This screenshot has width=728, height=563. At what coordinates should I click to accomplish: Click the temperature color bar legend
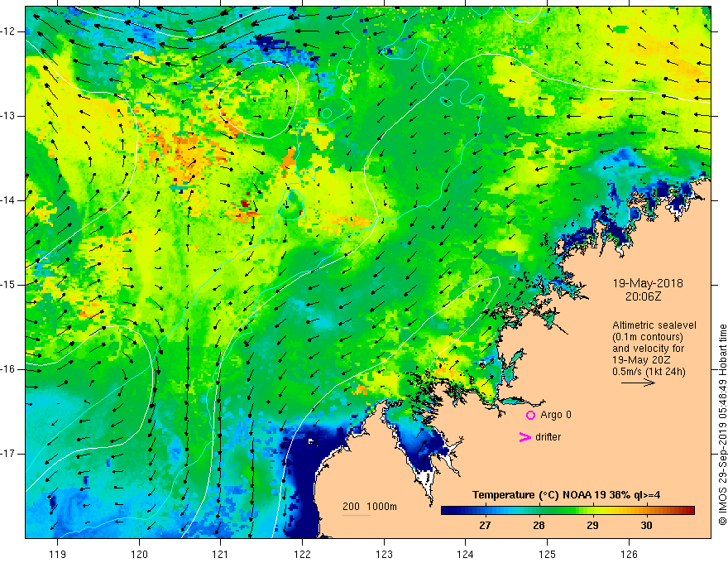(x=568, y=511)
